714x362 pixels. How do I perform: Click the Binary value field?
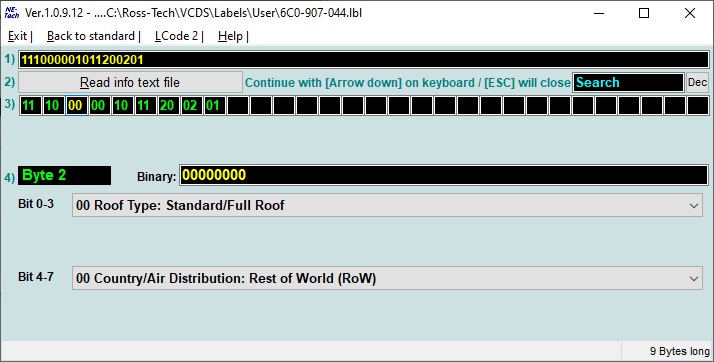(444, 175)
